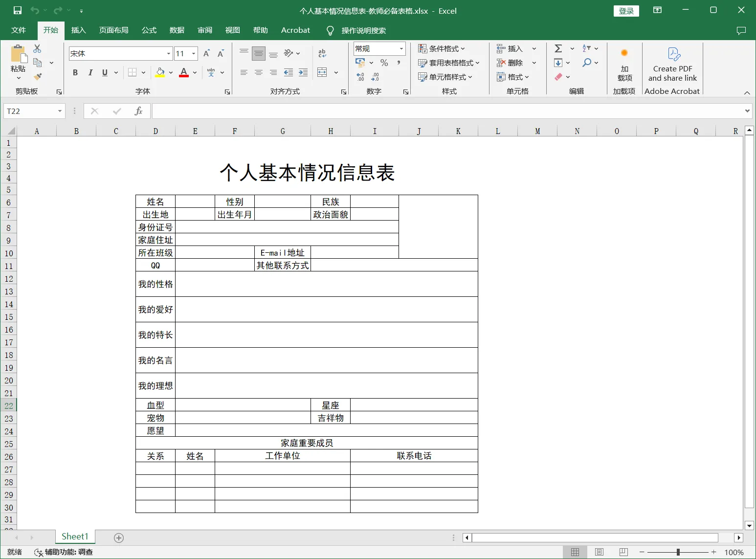This screenshot has height=559, width=756.
Task: Toggle Center horizontal alignment
Action: point(259,72)
